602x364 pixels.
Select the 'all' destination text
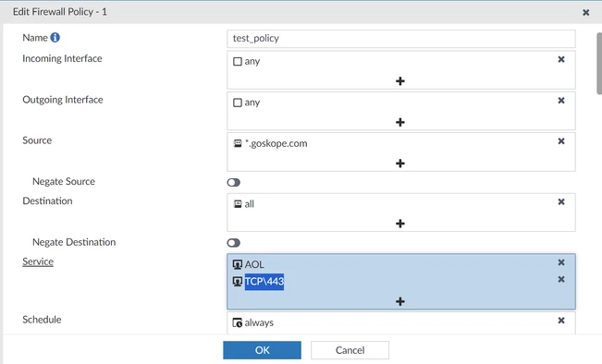pos(249,204)
